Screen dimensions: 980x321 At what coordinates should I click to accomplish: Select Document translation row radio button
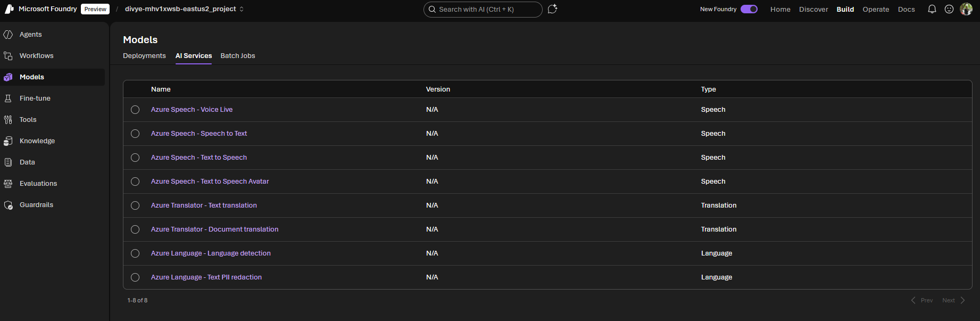pyautogui.click(x=135, y=229)
